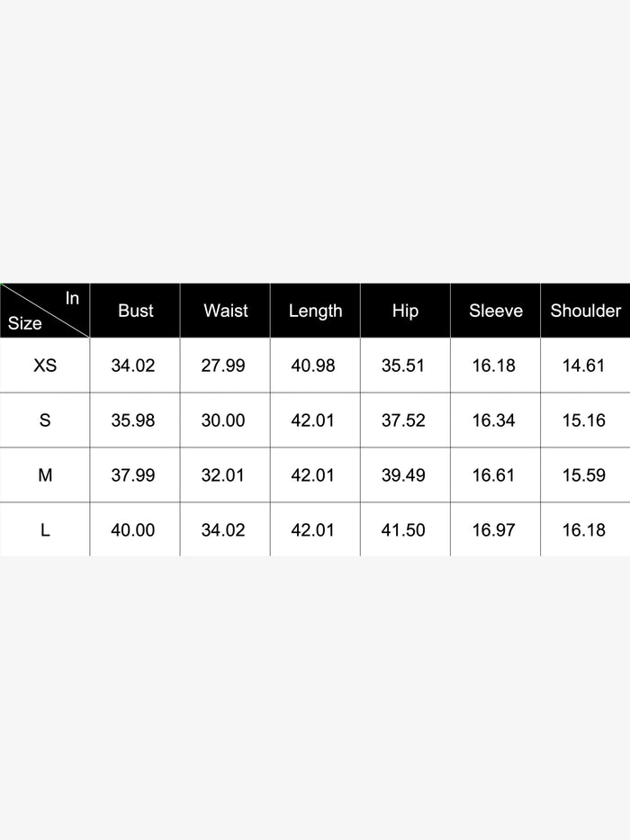Viewport: 630px width, 840px height.
Task: Select the S size row label
Action: pyautogui.click(x=45, y=420)
